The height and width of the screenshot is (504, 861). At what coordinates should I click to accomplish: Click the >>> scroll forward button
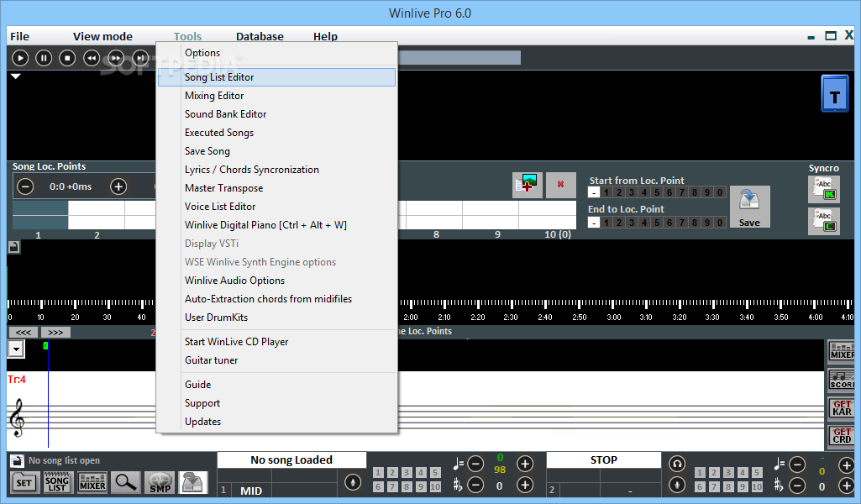coord(55,333)
